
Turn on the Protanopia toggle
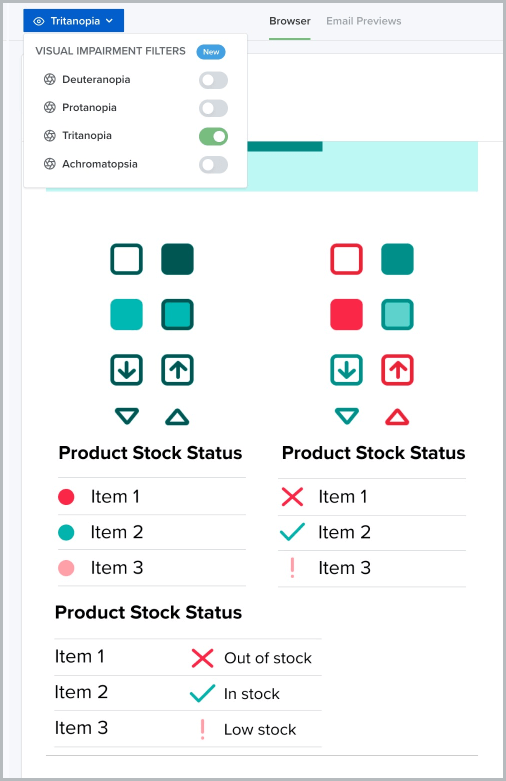coord(213,108)
